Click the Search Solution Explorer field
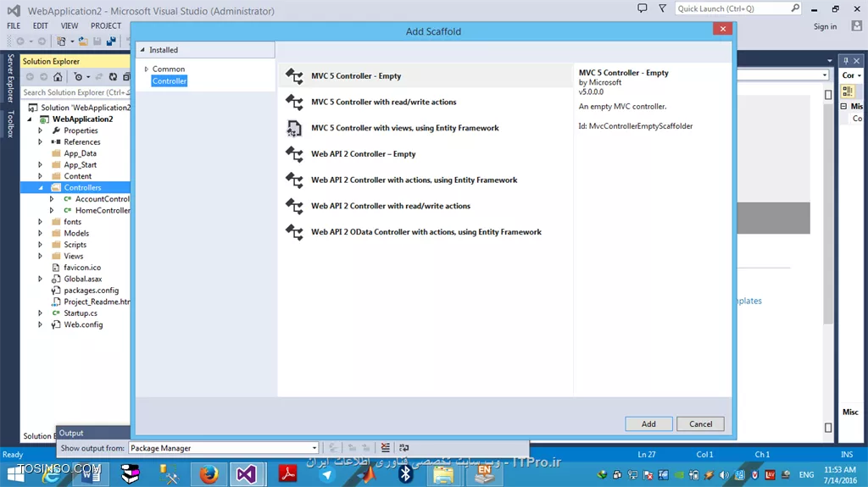 (75, 92)
